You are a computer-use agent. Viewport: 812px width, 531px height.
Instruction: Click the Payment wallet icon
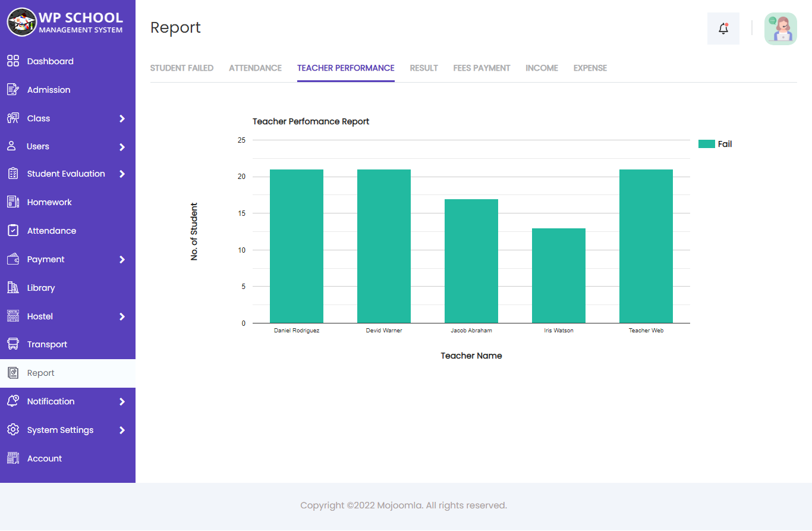pyautogui.click(x=13, y=259)
